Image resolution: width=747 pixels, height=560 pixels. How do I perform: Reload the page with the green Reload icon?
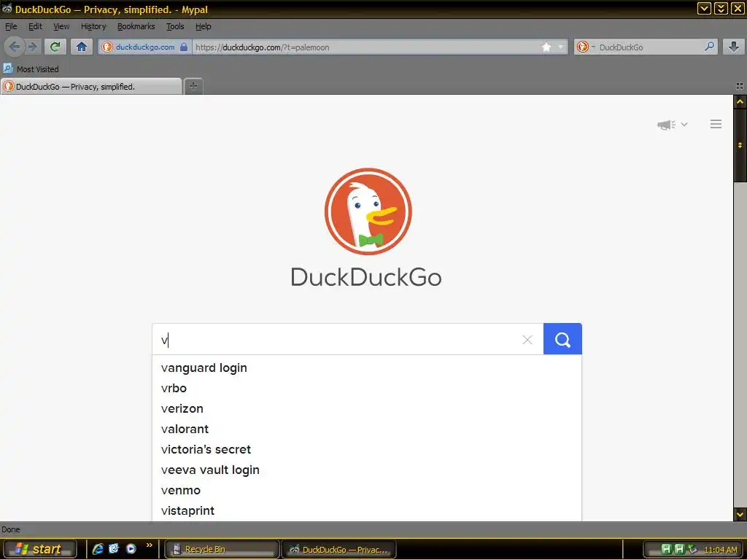pyautogui.click(x=55, y=47)
